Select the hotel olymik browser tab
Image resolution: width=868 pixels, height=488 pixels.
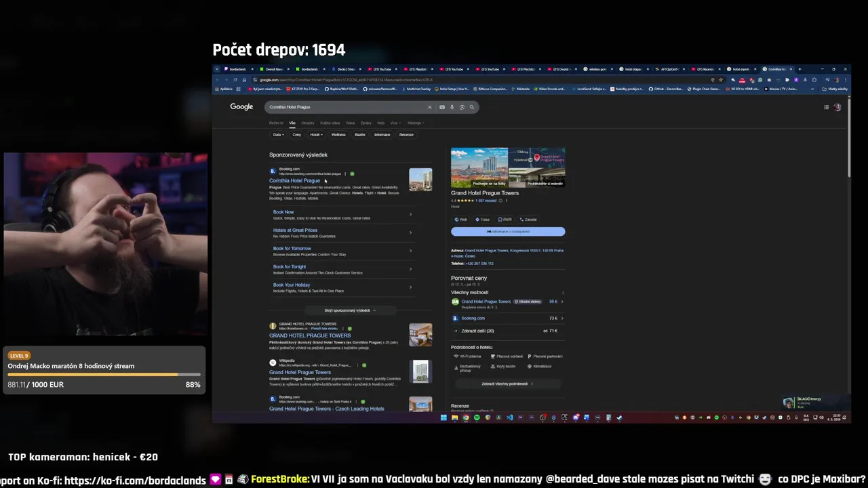(x=741, y=69)
